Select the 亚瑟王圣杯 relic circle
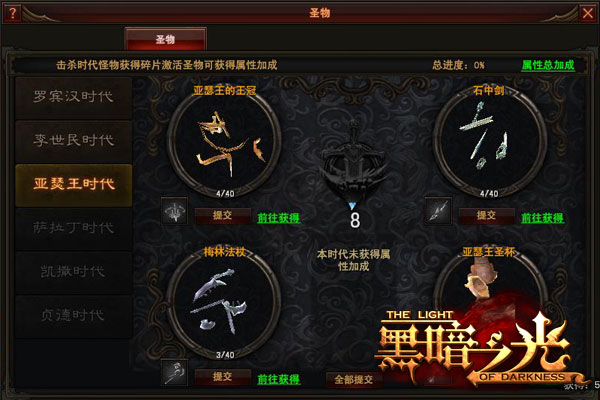This screenshot has width=600, height=400. (489, 304)
